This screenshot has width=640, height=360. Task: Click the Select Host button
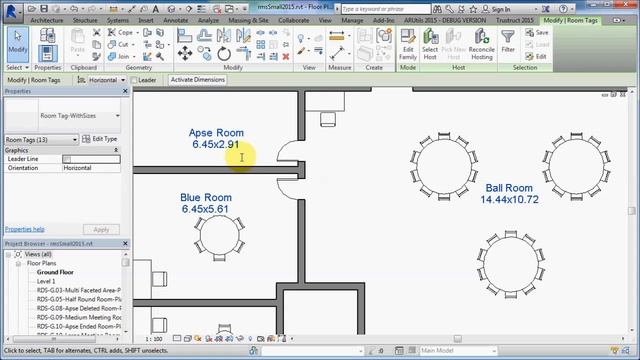430,44
